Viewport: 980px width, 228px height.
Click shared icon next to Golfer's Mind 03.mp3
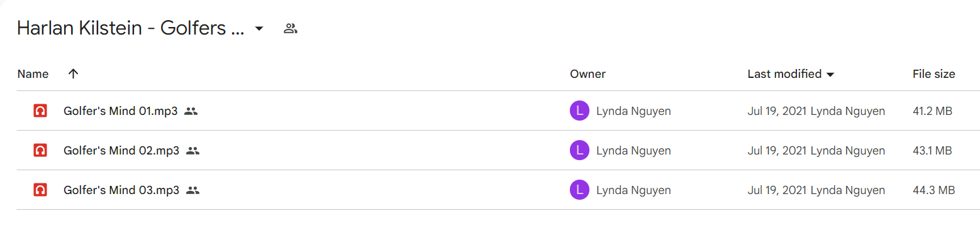[x=193, y=190]
